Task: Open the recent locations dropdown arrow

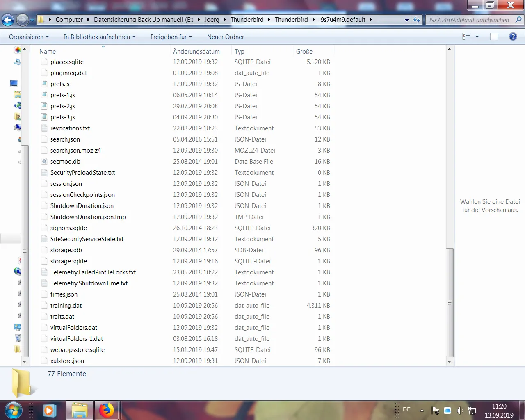Action: [32, 20]
